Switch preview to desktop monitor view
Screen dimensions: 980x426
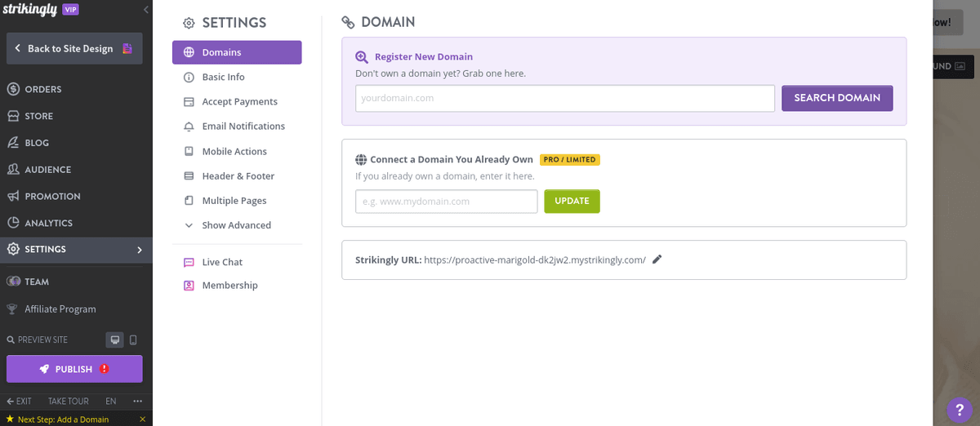point(115,339)
